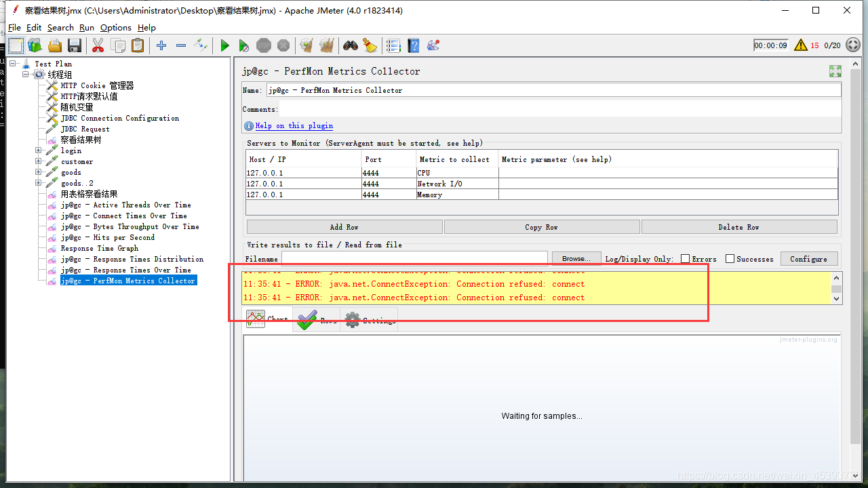Click the Name text field
The height and width of the screenshot is (488, 868).
tap(553, 90)
